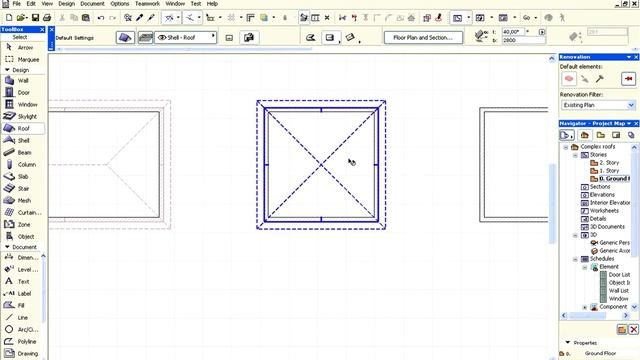The image size is (640, 360).
Task: Open the Edit menu
Action: click(x=31, y=4)
